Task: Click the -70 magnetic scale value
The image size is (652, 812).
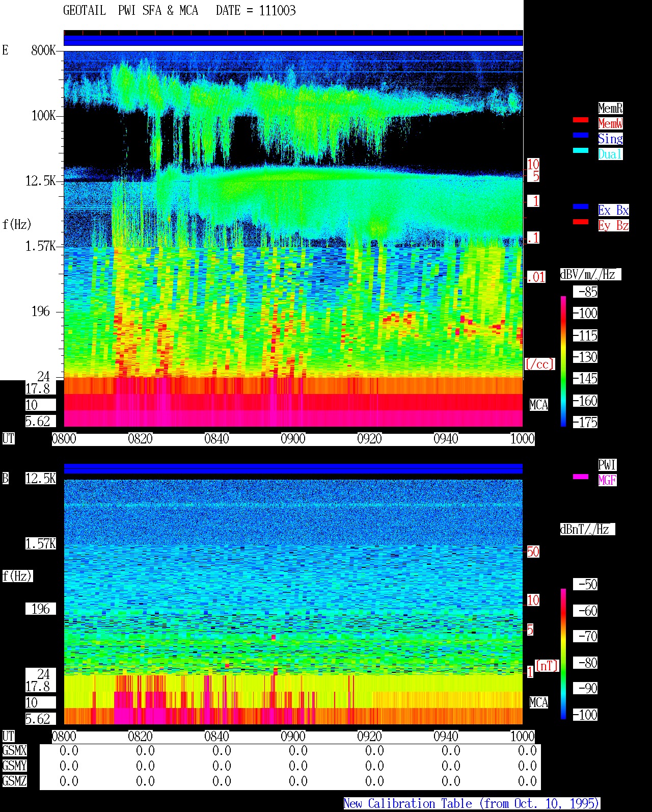Action: (585, 636)
